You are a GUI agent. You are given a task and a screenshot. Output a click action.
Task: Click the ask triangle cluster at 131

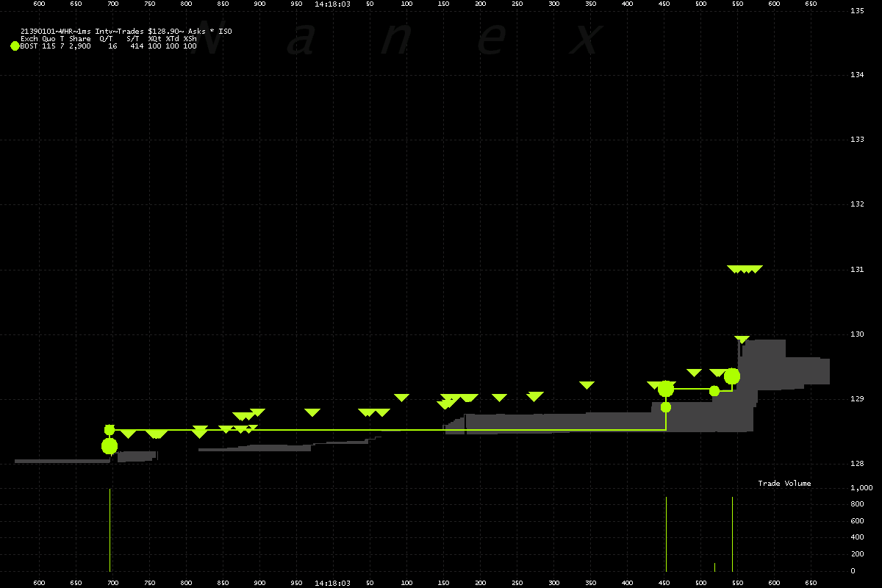click(745, 269)
